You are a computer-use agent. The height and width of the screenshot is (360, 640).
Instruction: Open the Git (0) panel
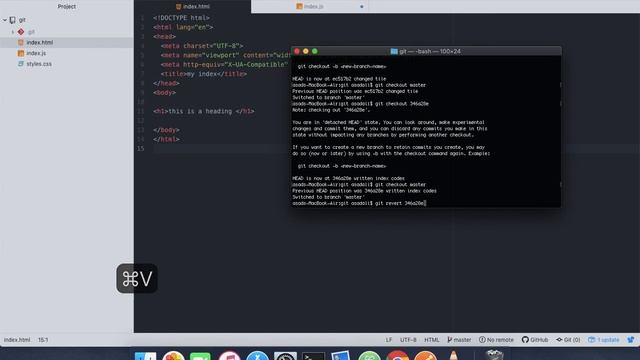coord(568,340)
